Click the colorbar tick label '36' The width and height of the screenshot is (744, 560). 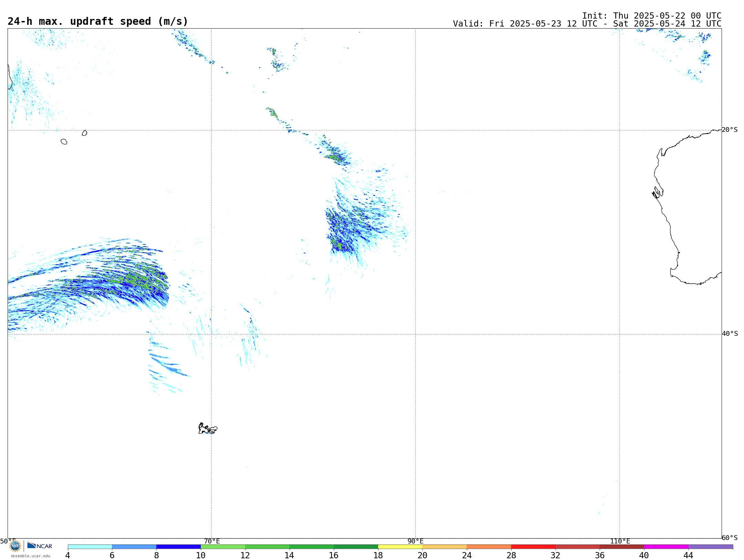click(600, 555)
